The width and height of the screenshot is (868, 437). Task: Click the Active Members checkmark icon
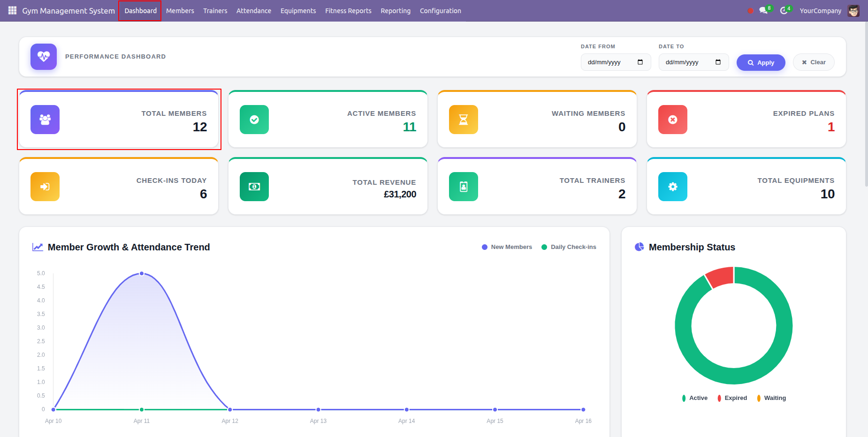tap(254, 120)
